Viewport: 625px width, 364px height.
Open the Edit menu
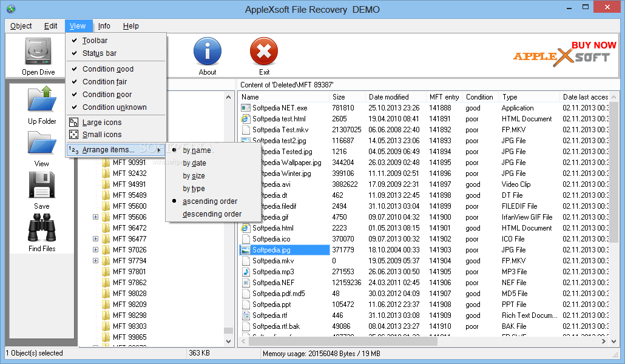(50, 26)
